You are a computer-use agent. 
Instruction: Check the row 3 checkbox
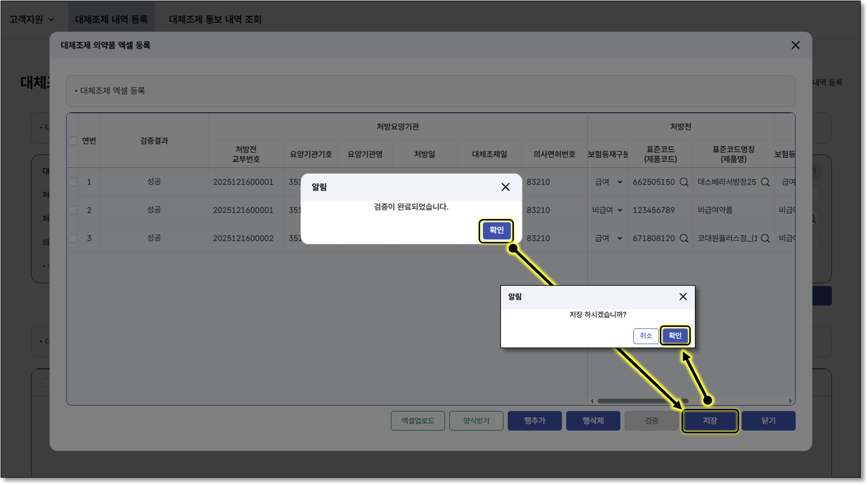pos(73,239)
